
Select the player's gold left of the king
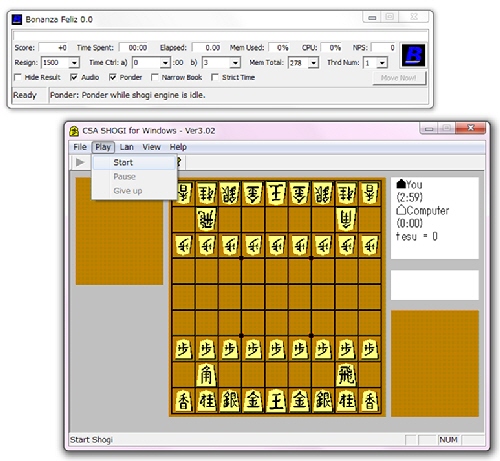pos(253,400)
